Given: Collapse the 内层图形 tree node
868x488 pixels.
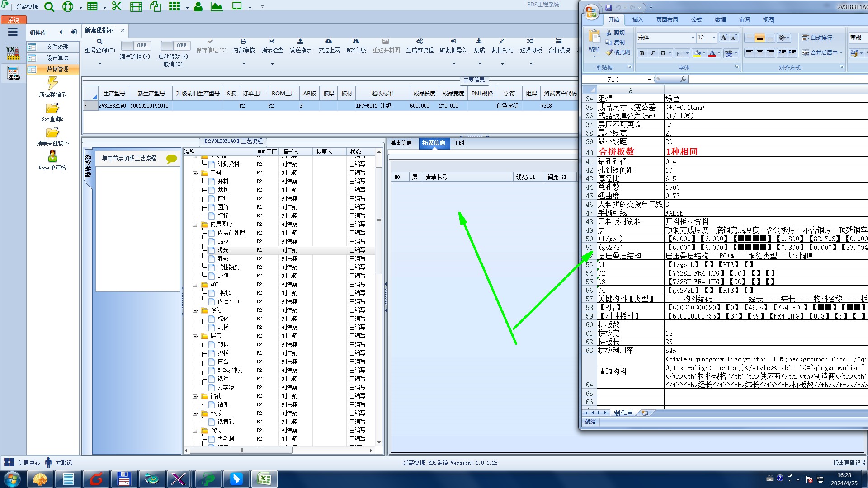Looking at the screenshot, I should pos(196,225).
